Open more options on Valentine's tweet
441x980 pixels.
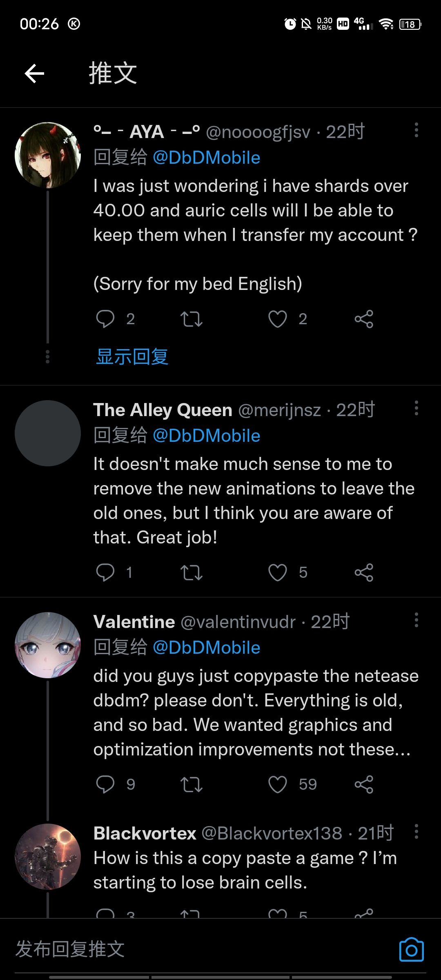tap(416, 620)
